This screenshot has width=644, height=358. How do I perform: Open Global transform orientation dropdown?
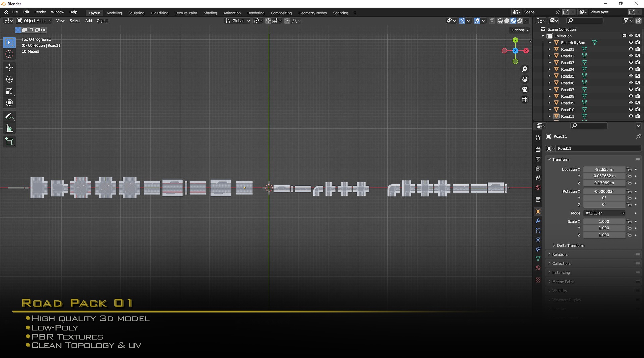pos(237,21)
